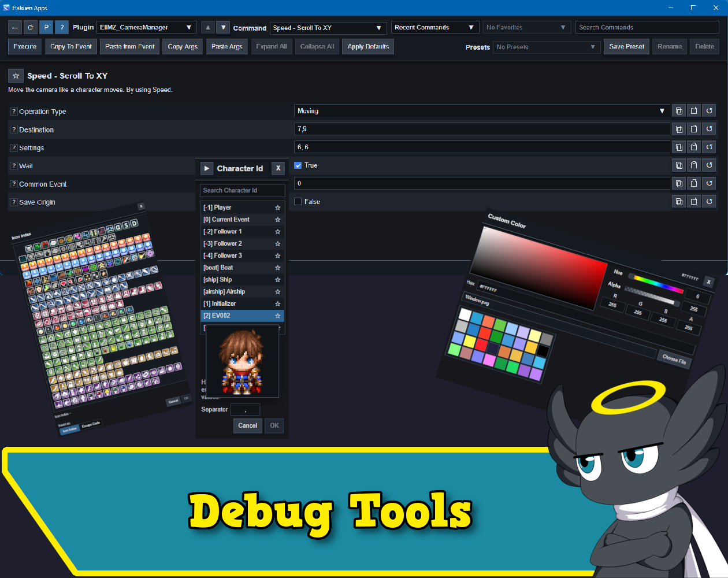The image size is (728, 578).
Task: Paste into the Common Event row
Action: (694, 183)
